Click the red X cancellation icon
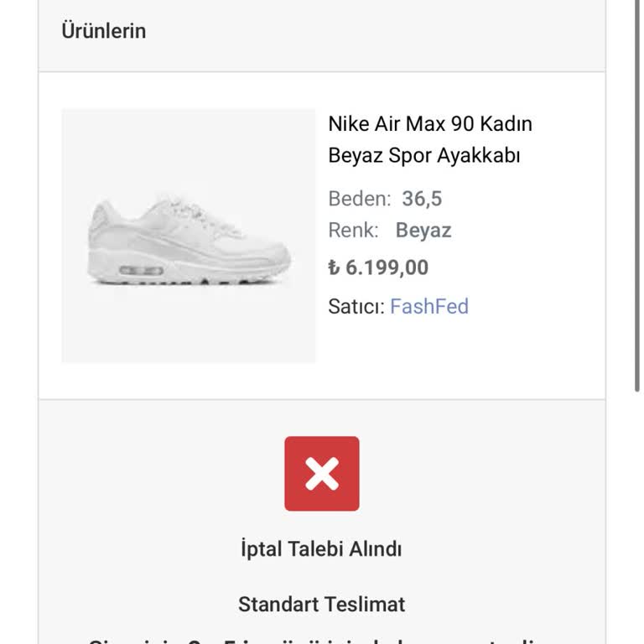The image size is (644, 644). [x=321, y=474]
